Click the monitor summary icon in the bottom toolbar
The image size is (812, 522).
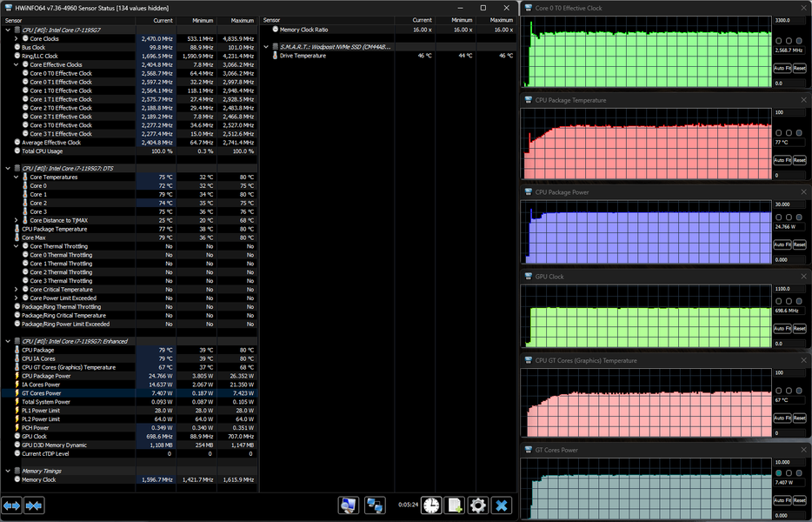coord(349,505)
